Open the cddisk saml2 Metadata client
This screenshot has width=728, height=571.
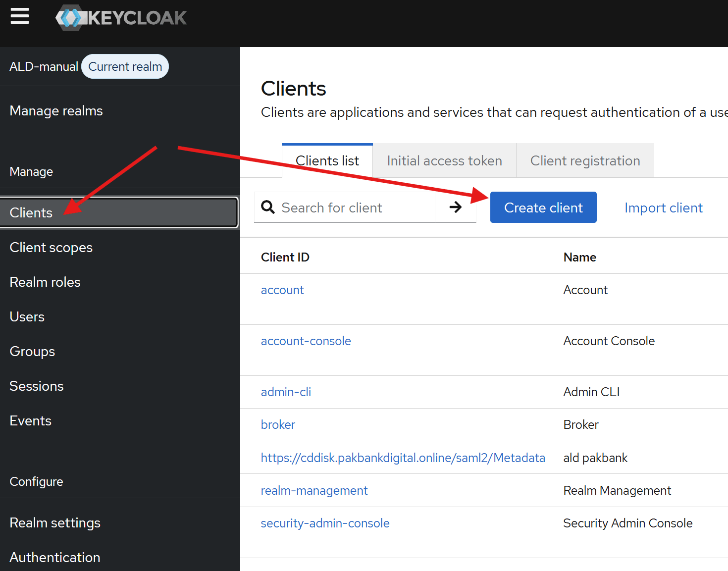403,458
